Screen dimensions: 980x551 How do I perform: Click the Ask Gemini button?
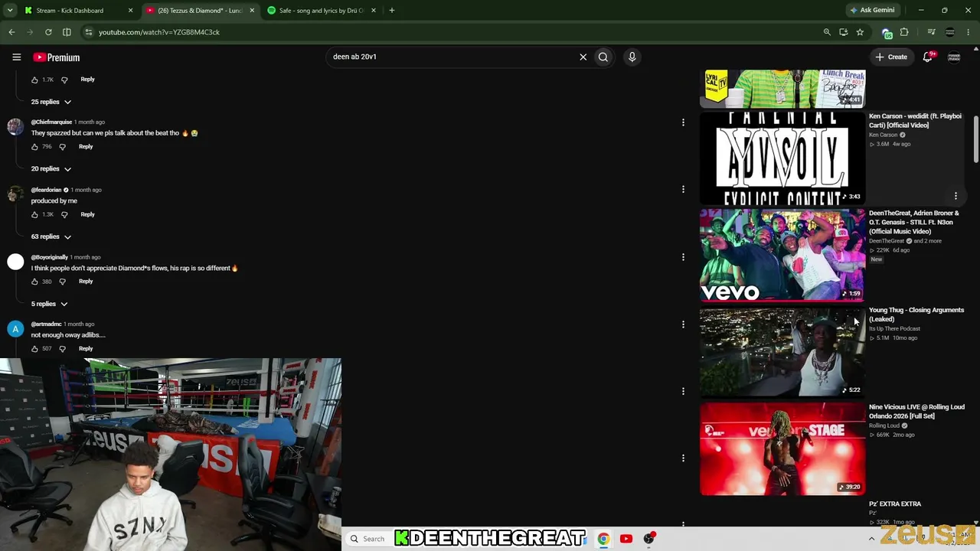872,11
